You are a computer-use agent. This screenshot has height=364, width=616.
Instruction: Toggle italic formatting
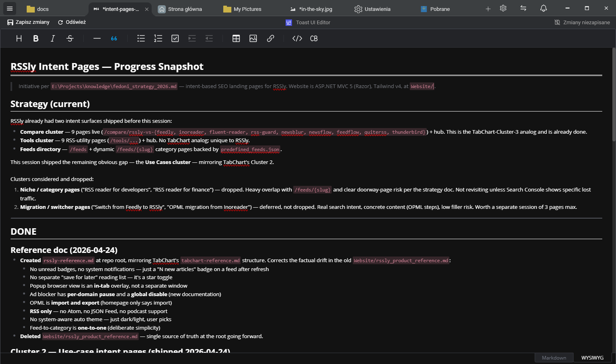point(53,38)
